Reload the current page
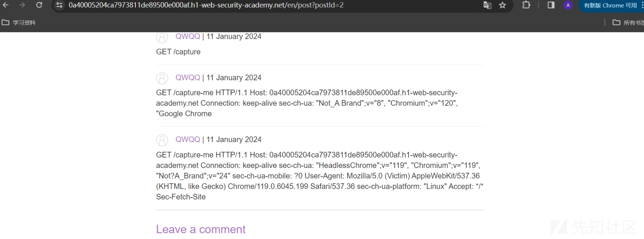Screen dimensions: 644x239 [39, 5]
